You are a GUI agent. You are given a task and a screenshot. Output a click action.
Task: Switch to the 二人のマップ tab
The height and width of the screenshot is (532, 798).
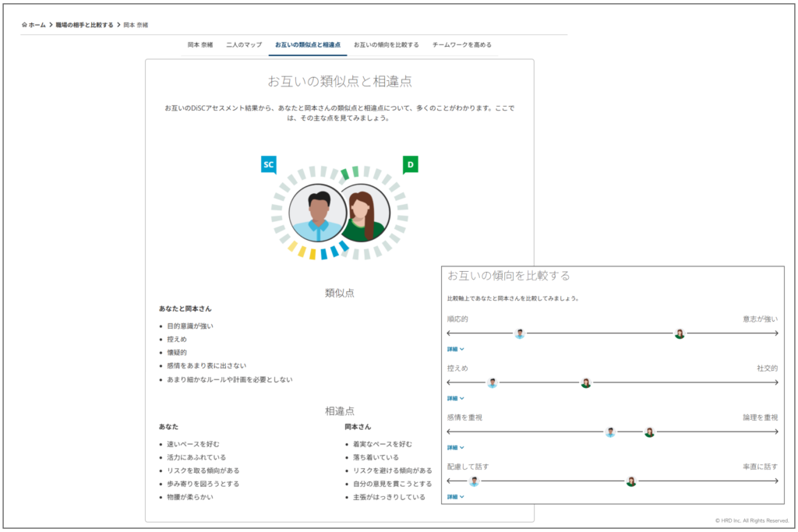[244, 45]
